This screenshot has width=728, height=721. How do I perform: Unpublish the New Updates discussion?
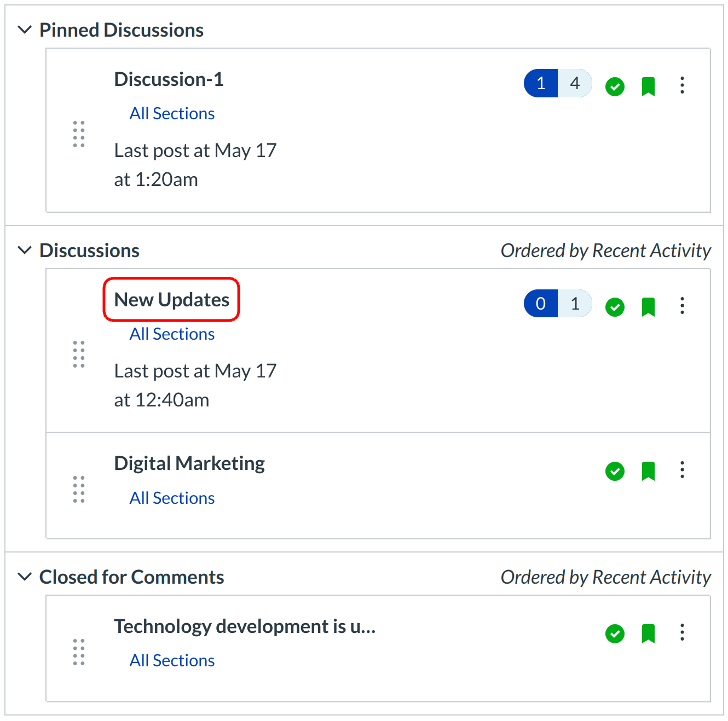click(615, 307)
